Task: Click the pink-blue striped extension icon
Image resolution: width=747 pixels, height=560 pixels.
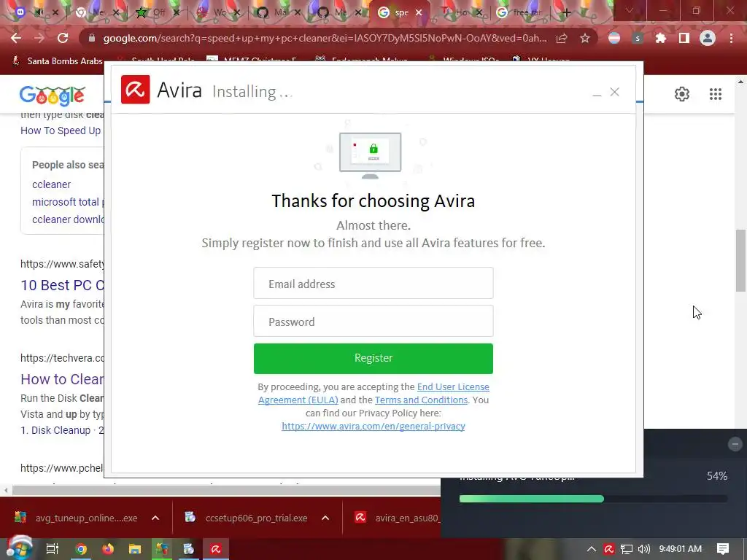Action: [614, 38]
